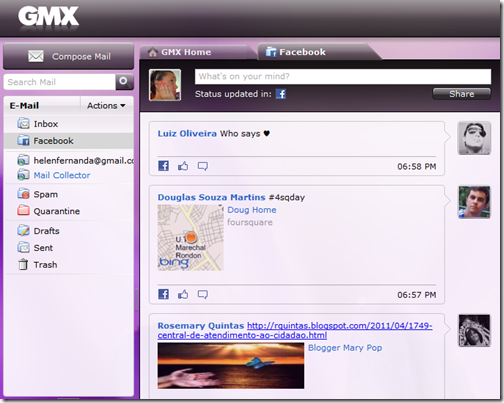Viewport: 504px width, 403px height.
Task: Open the Doug Home foursquare link
Action: (252, 210)
